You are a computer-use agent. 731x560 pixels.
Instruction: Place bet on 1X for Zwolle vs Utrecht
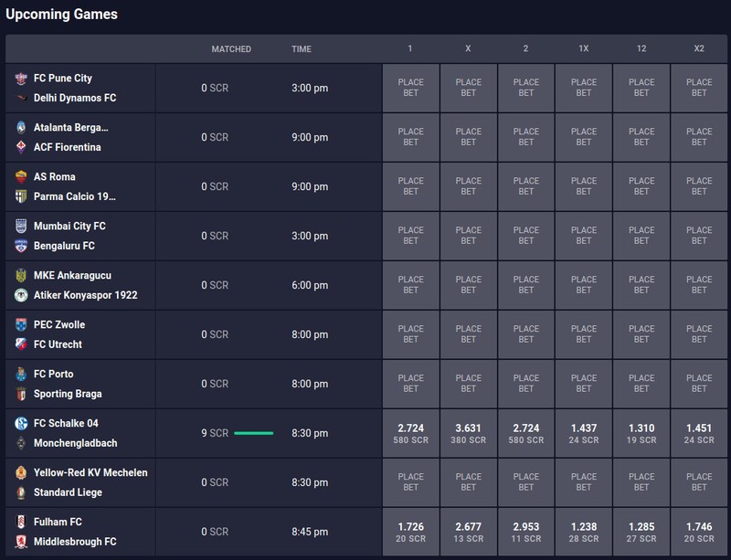(584, 334)
